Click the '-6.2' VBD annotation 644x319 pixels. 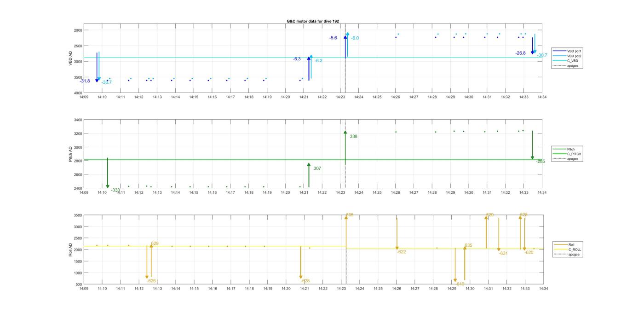(318, 61)
